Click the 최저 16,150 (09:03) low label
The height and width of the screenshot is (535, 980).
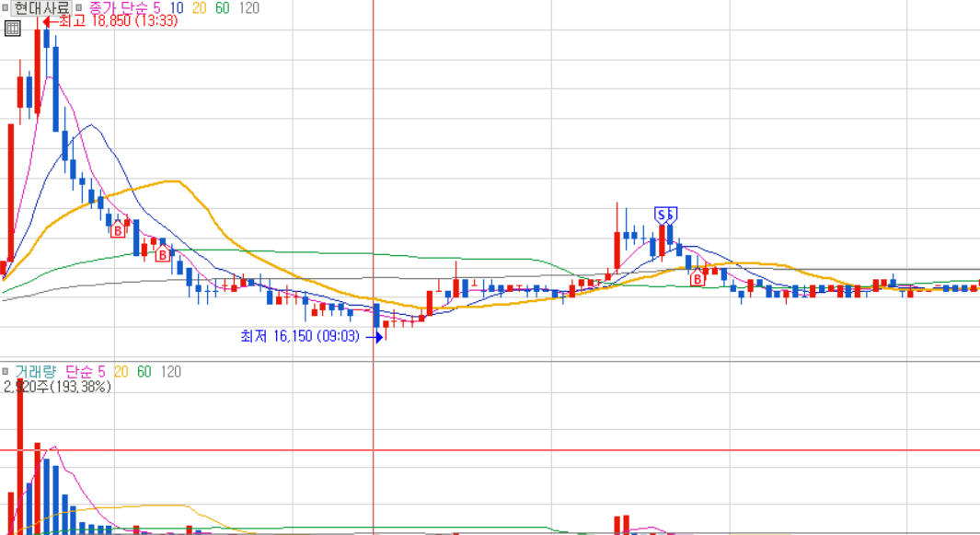(300, 337)
